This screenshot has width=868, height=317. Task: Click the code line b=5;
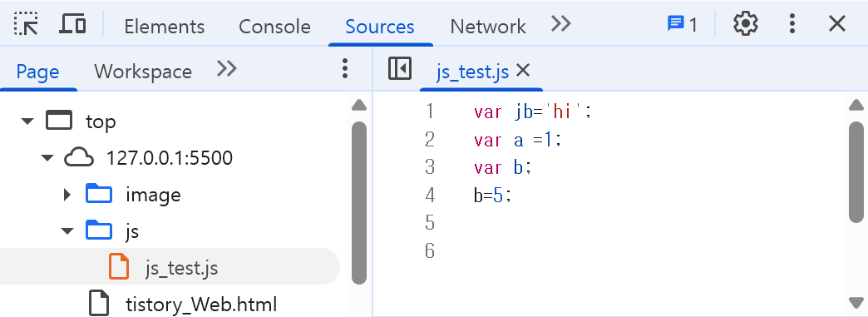(493, 196)
